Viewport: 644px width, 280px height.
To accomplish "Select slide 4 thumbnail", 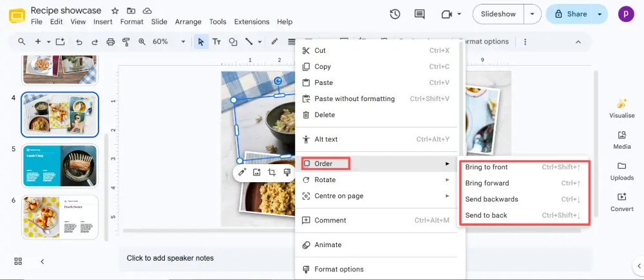I will 60,115.
